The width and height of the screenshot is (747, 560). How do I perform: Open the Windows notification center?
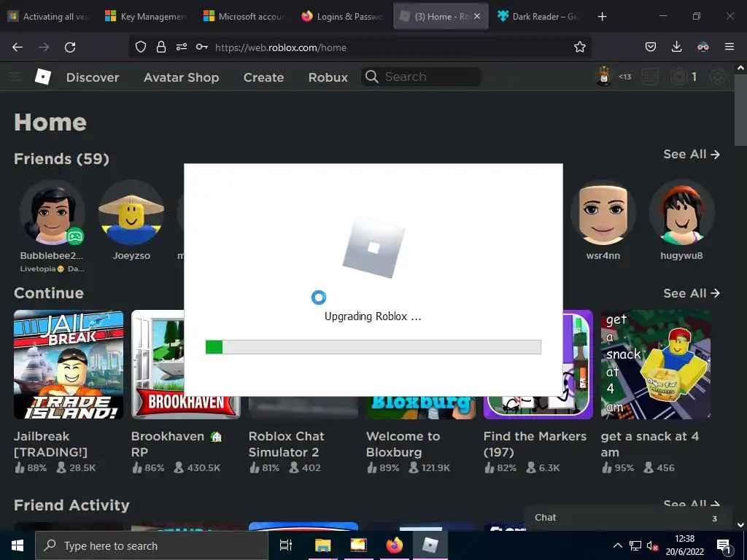point(724,545)
